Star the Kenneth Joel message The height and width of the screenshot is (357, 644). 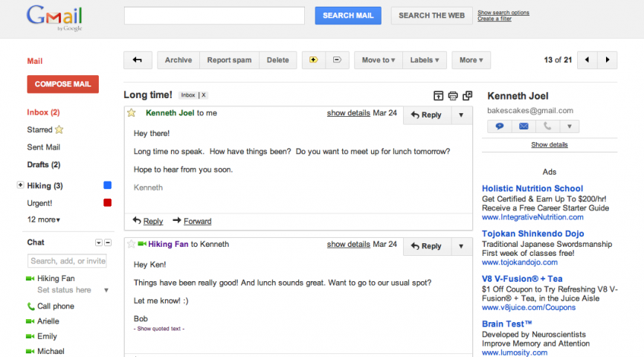tap(132, 113)
